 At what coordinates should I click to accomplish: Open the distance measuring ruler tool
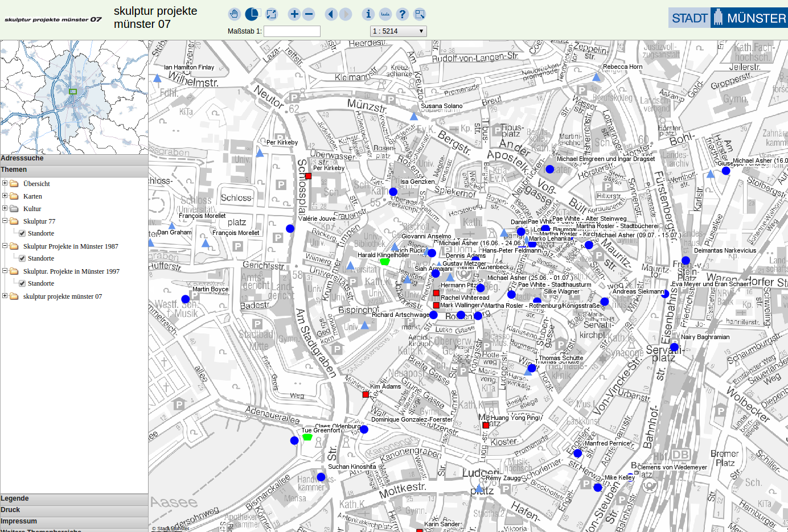tap(385, 14)
